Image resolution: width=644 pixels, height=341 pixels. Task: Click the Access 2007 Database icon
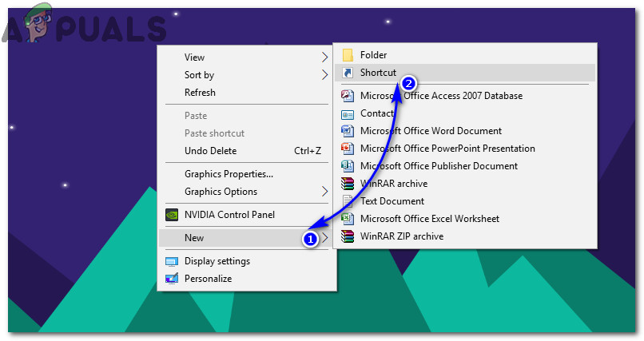[348, 96]
